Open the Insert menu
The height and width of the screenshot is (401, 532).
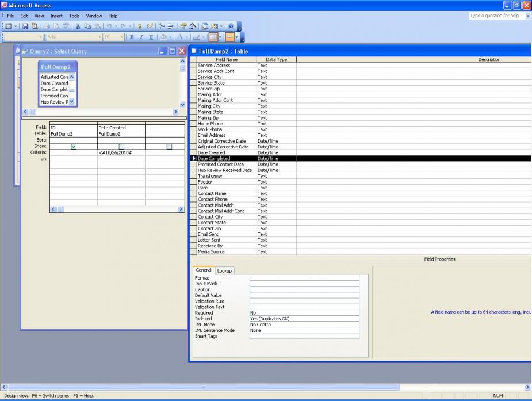coord(56,16)
